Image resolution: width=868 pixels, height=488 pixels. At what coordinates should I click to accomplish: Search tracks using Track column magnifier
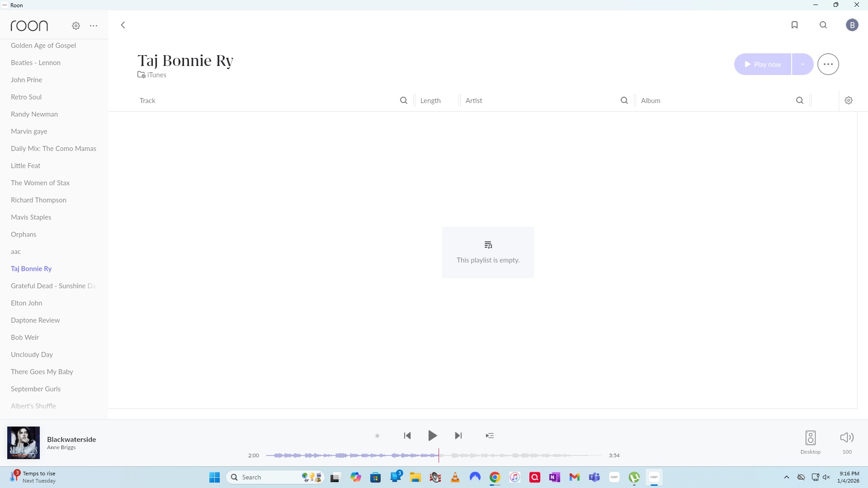click(x=404, y=100)
